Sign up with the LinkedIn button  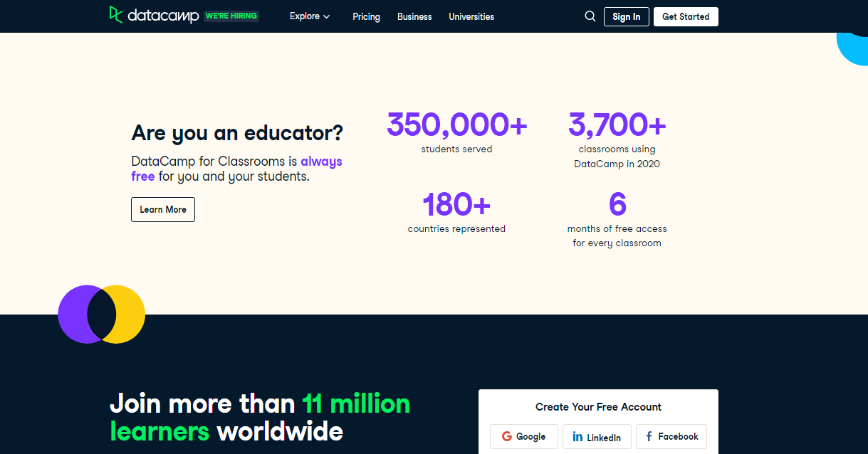pyautogui.click(x=597, y=436)
